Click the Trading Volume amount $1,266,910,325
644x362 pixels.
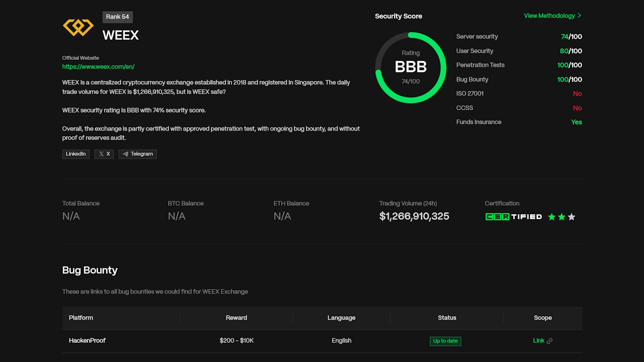tap(414, 216)
